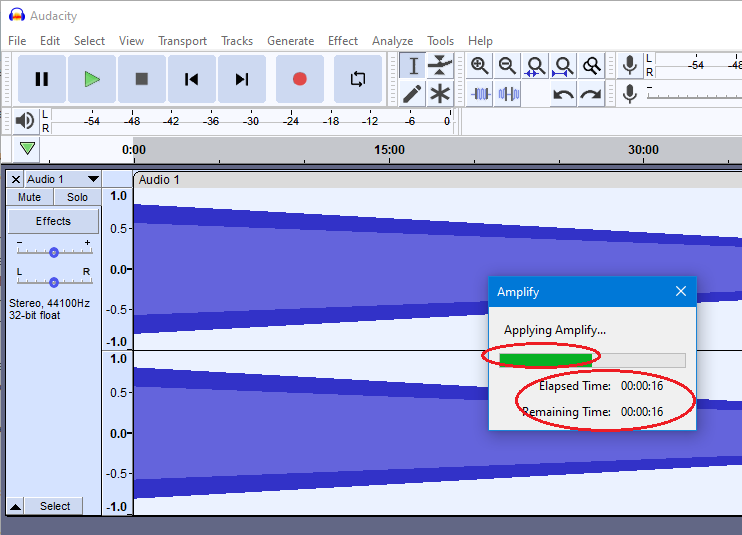Start playback with the green Play button
The image size is (742, 535).
[x=92, y=79]
